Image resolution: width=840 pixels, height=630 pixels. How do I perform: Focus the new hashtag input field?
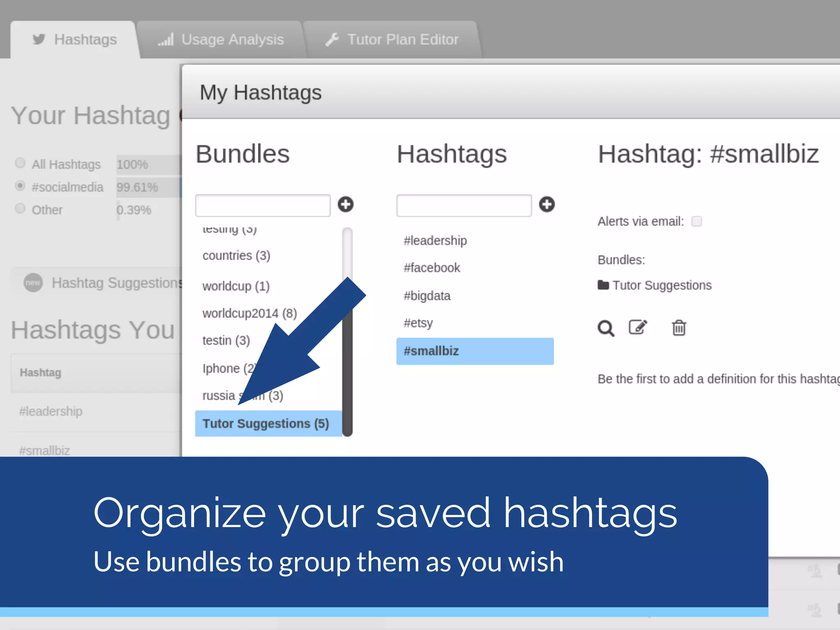pyautogui.click(x=464, y=205)
